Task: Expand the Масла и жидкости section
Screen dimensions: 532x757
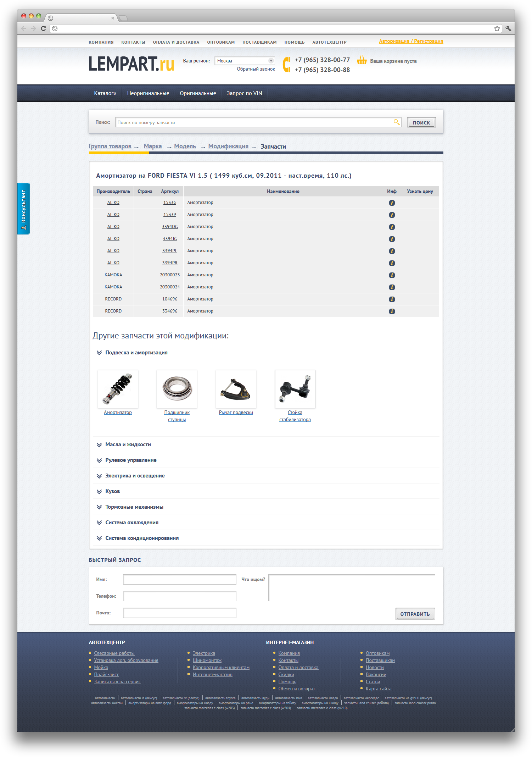Action: click(x=128, y=444)
